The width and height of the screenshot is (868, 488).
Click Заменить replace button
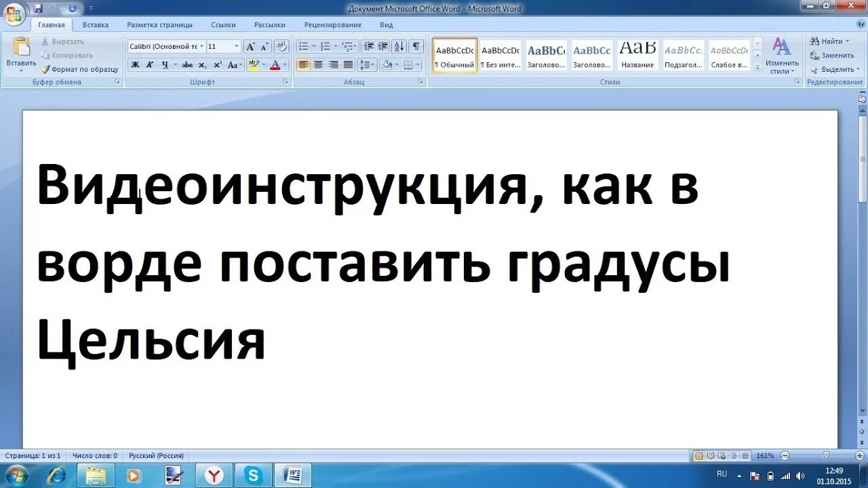832,56
